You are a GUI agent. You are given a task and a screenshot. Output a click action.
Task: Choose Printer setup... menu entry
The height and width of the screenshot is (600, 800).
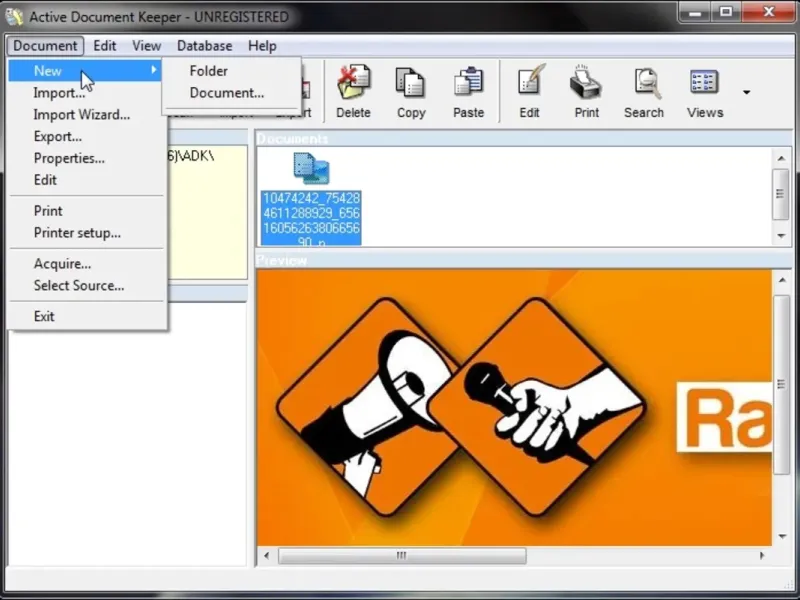point(77,233)
